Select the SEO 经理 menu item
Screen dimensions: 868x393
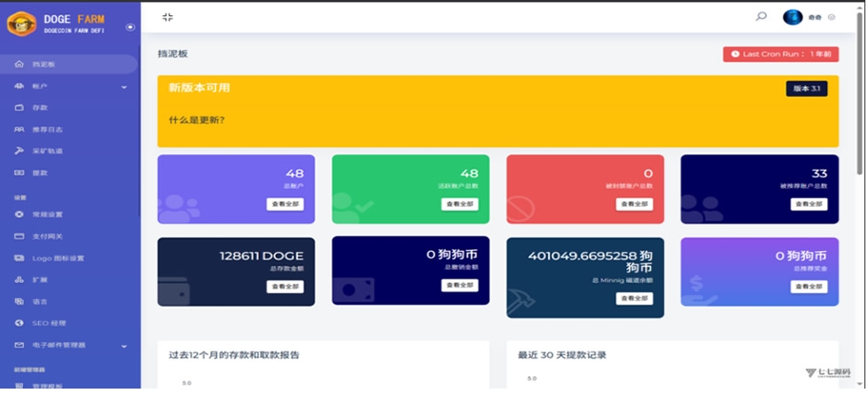49,323
